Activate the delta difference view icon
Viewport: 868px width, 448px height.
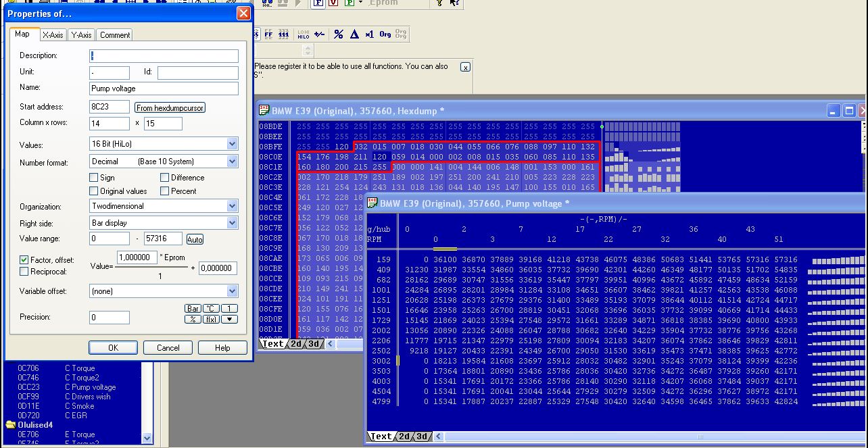[x=354, y=34]
